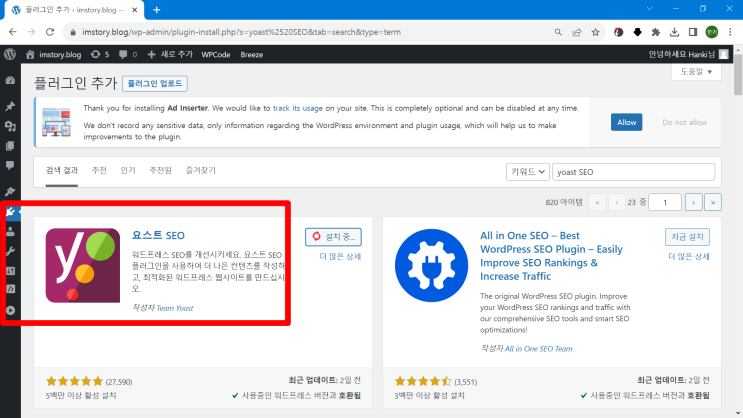
Task: Click the site lock icon in address bar
Action: pos(72,32)
